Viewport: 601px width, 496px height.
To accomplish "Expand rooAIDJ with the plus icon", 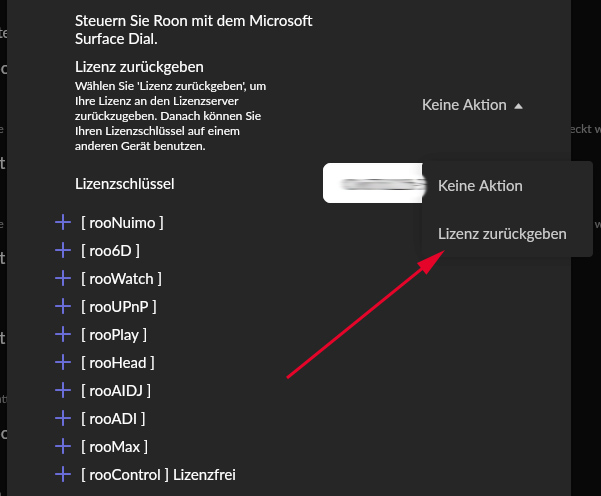I will tap(63, 390).
